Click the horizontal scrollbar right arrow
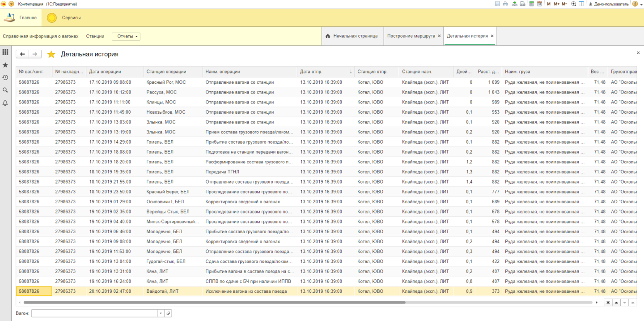 click(597, 303)
